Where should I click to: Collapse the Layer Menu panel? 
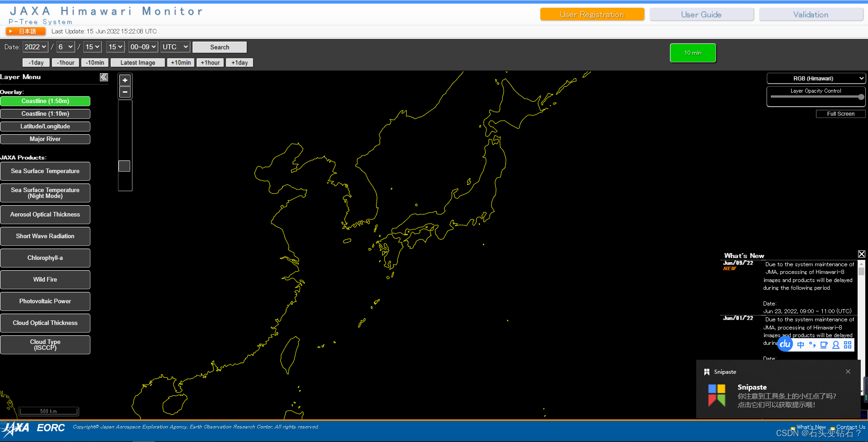104,77
